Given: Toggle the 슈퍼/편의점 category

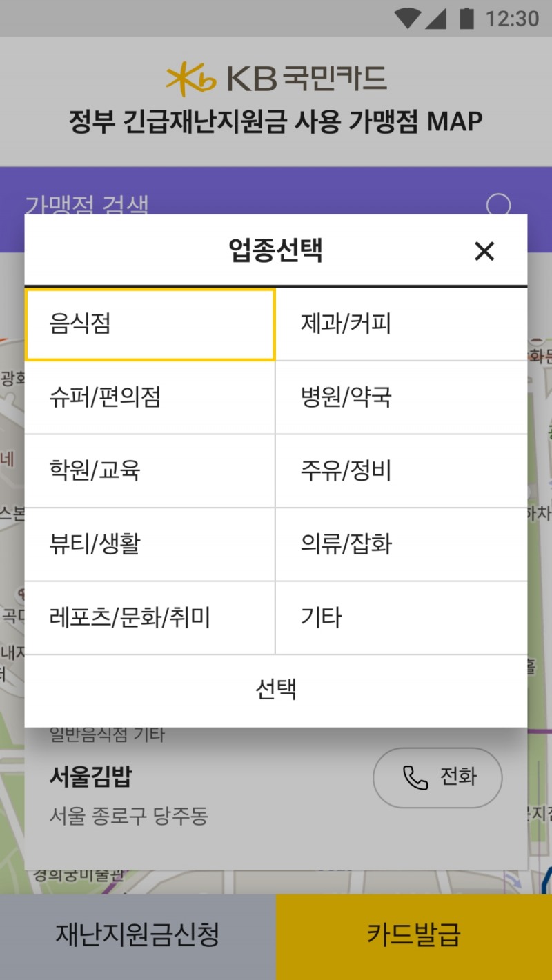Looking at the screenshot, I should tap(149, 398).
